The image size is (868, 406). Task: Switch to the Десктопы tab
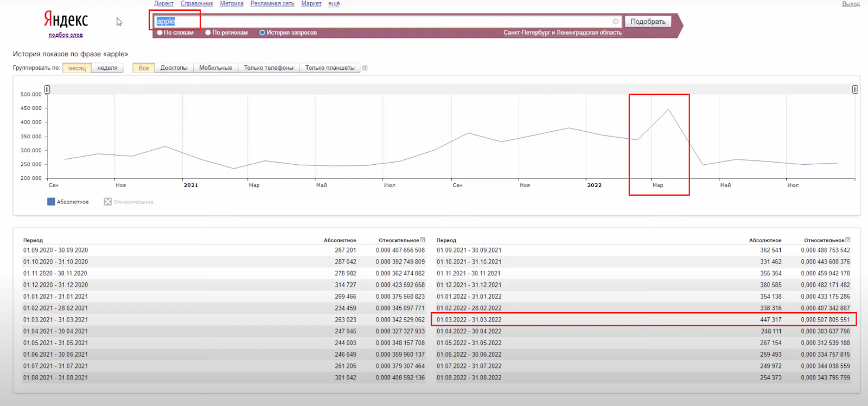[x=174, y=68]
